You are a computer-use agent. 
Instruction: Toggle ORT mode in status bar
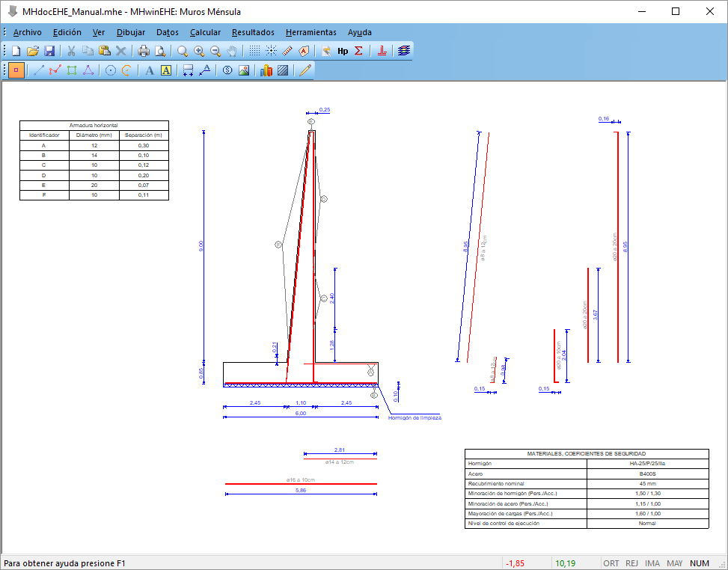pos(611,563)
